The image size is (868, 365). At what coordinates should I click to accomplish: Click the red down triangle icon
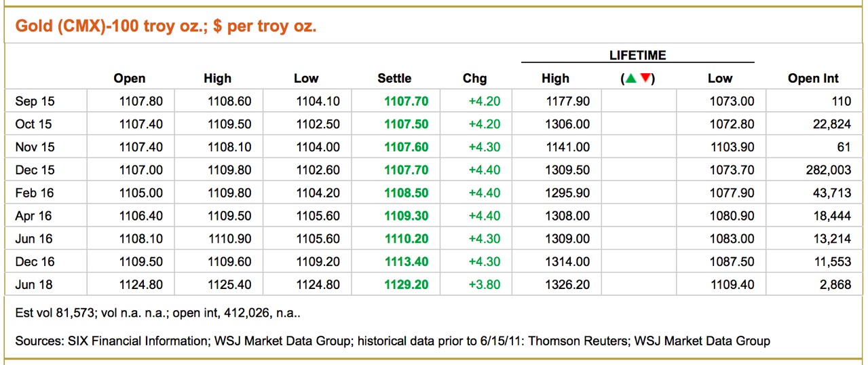pyautogui.click(x=645, y=79)
